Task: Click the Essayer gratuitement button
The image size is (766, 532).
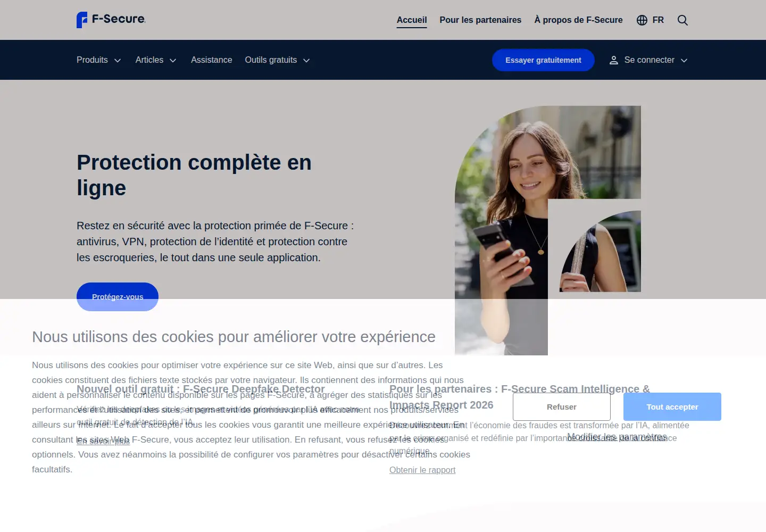Action: tap(543, 60)
